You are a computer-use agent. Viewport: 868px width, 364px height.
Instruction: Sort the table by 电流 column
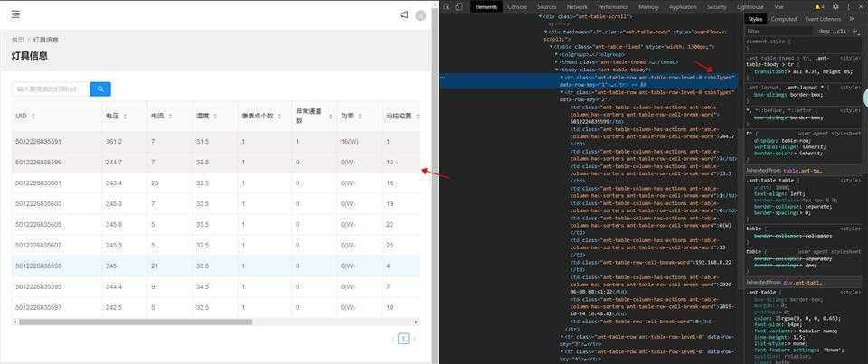pos(170,117)
